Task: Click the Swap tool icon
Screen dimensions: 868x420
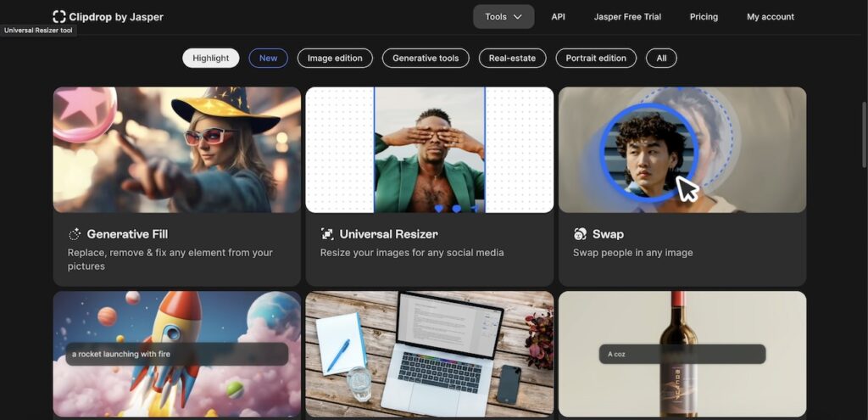Action: pyautogui.click(x=580, y=234)
